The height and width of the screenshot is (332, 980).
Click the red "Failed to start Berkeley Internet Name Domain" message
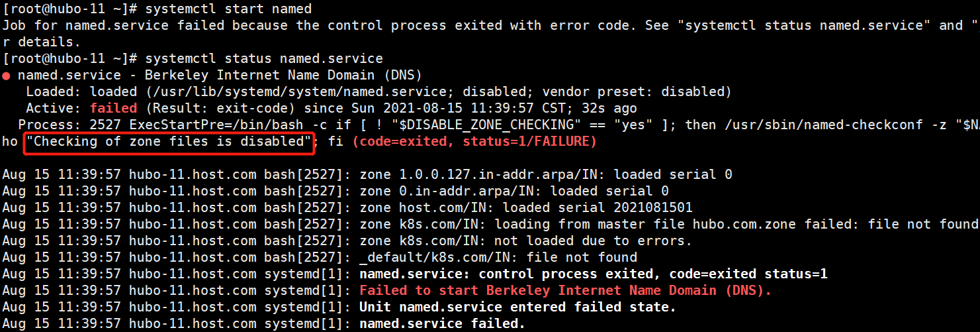tap(565, 291)
